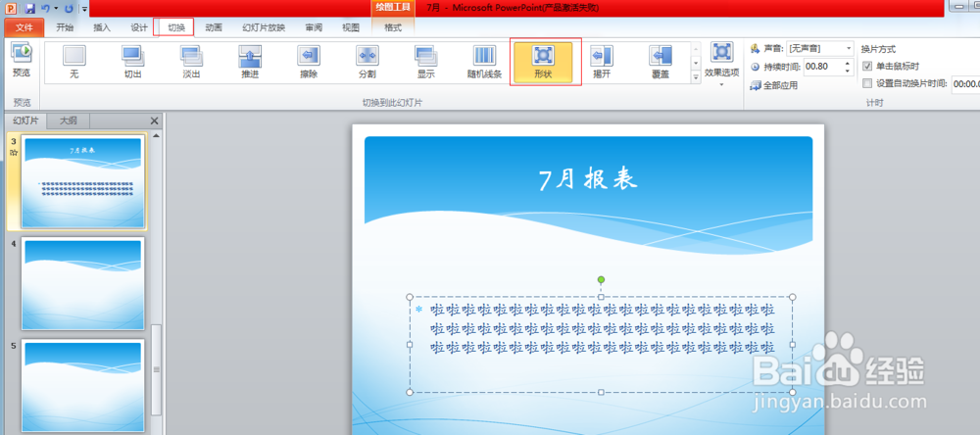Apply the Uncover (揭开) transition

pos(602,63)
